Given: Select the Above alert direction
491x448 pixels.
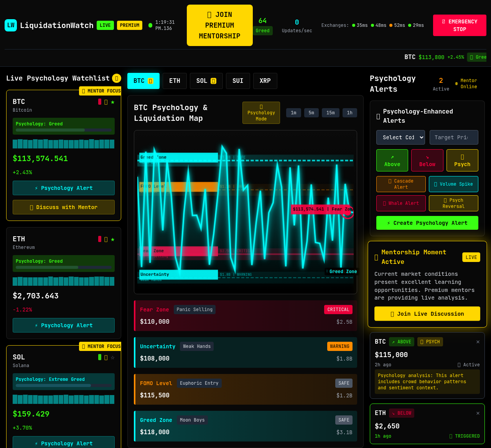Looking at the screenshot, I should pos(392,160).
